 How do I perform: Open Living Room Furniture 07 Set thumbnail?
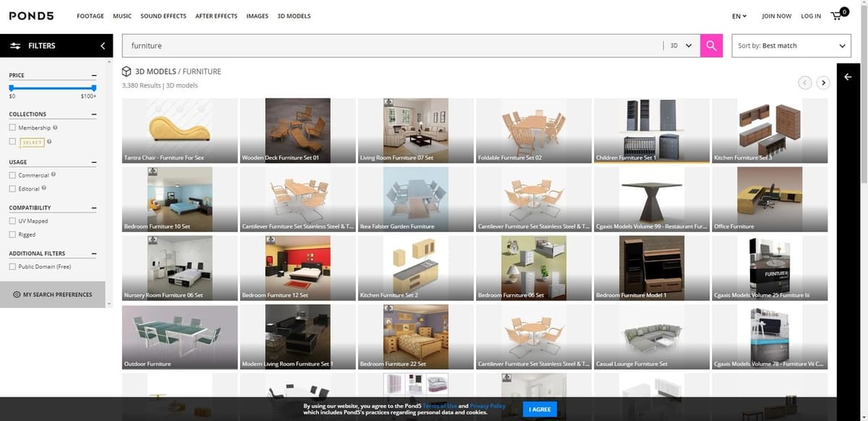(x=415, y=130)
